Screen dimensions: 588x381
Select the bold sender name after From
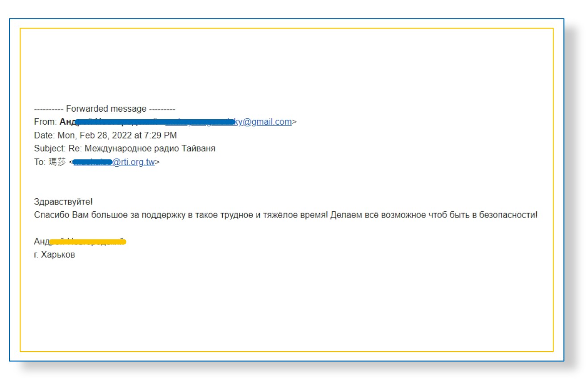68,122
